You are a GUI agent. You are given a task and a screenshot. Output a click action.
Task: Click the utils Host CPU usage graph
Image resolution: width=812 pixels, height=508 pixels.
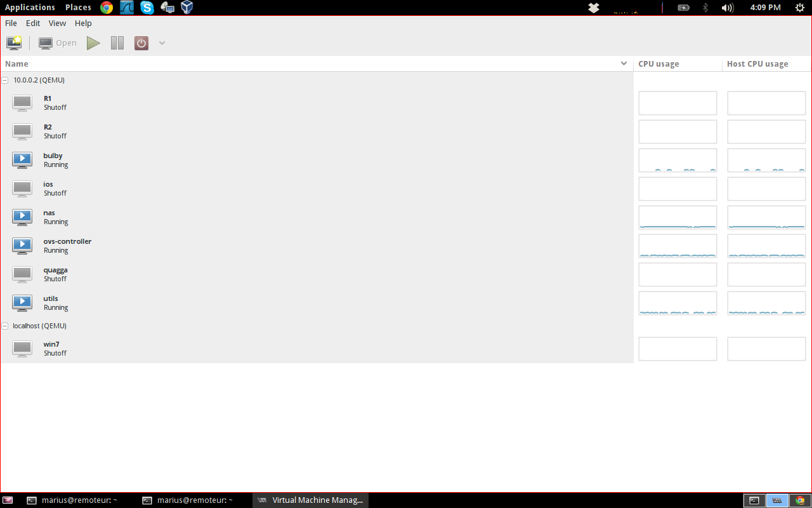click(x=766, y=303)
